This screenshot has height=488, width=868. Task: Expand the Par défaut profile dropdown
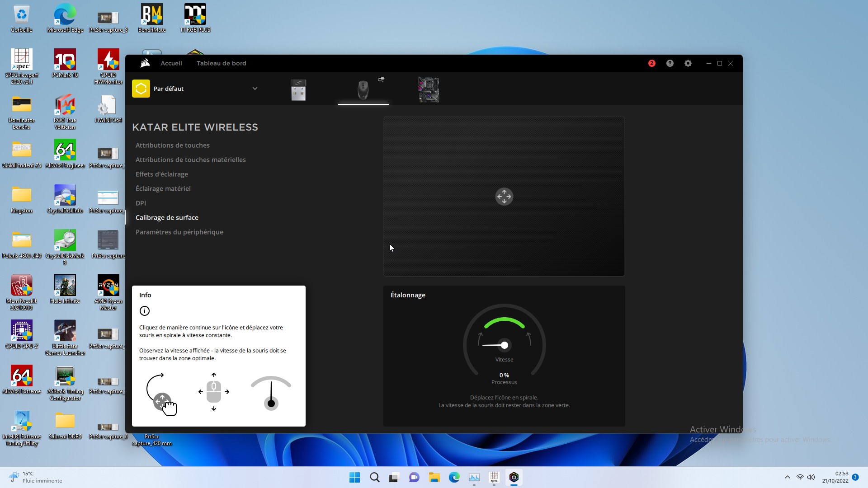click(255, 89)
